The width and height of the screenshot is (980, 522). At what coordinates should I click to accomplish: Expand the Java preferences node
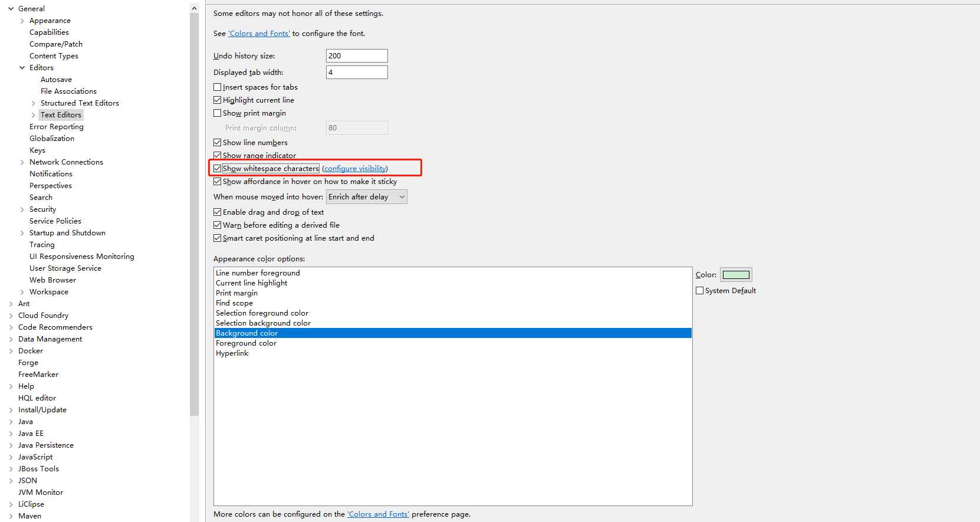pyautogui.click(x=11, y=422)
